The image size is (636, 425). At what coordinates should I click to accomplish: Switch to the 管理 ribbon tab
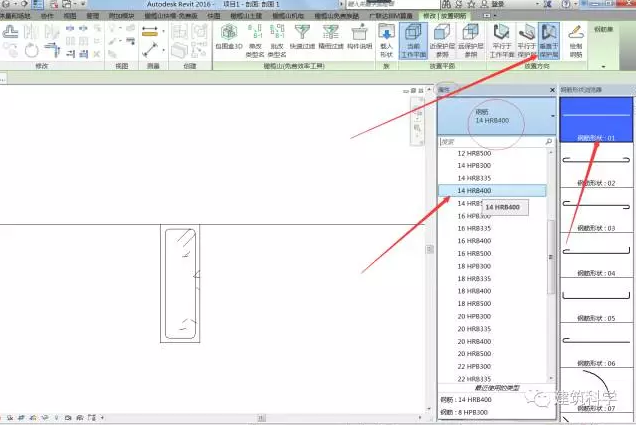93,17
